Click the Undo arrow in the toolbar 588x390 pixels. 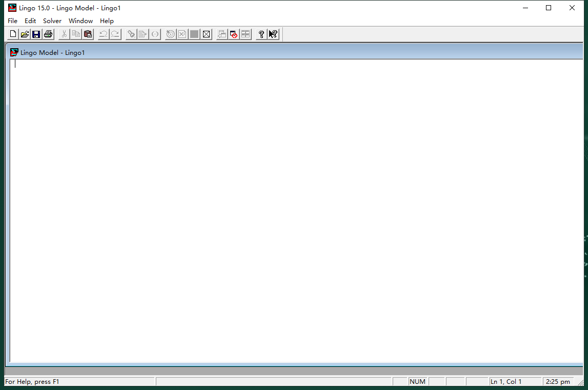pyautogui.click(x=104, y=34)
